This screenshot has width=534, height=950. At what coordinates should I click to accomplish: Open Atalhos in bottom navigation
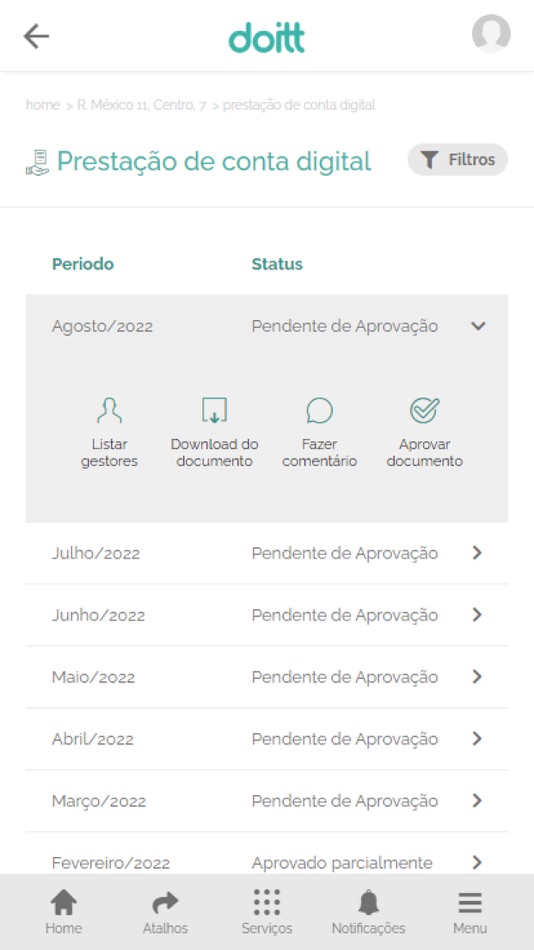point(165,912)
